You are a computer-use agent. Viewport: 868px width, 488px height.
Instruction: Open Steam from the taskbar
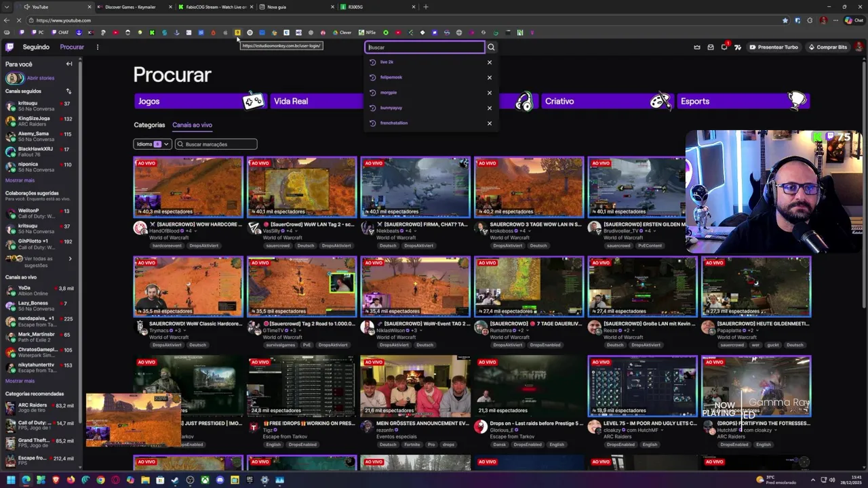175,480
